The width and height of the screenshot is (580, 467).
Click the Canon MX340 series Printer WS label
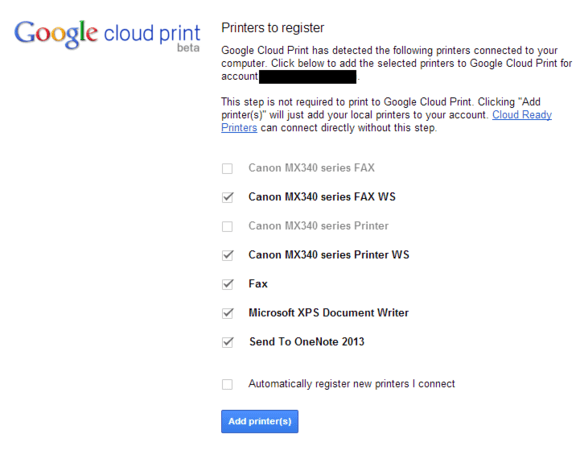click(329, 255)
